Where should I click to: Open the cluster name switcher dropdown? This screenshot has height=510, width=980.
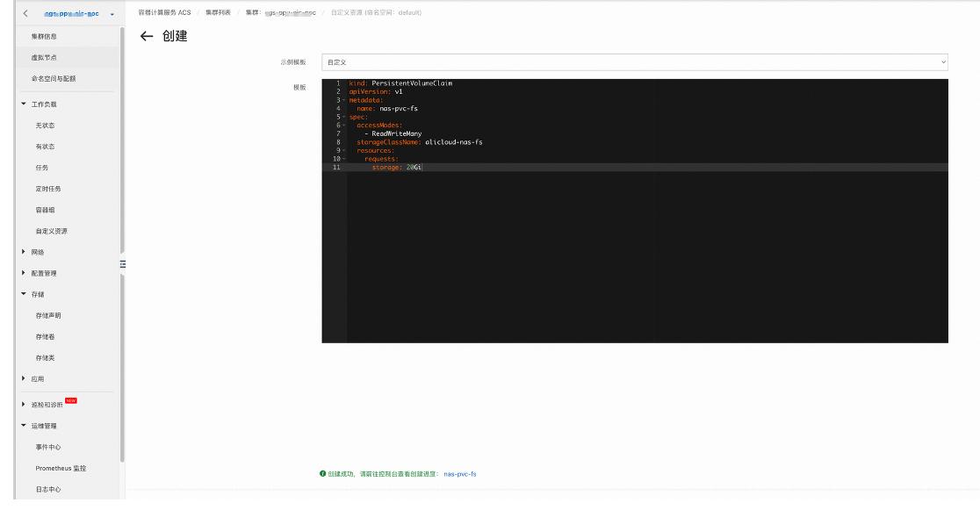[x=112, y=14]
